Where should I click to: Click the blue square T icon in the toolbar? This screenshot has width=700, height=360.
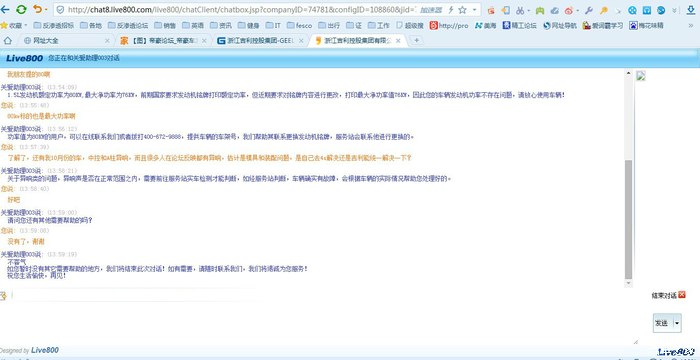(646, 10)
